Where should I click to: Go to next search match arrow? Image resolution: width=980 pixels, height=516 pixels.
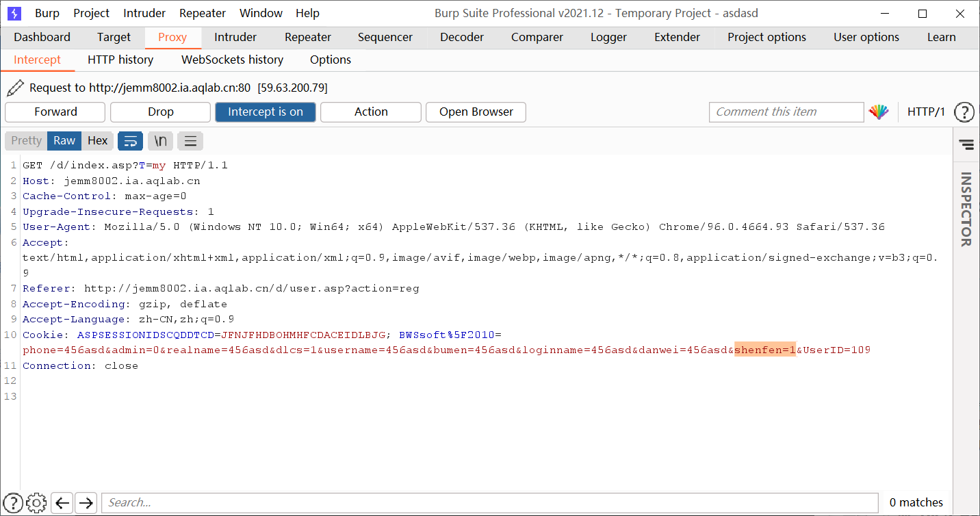pos(86,503)
